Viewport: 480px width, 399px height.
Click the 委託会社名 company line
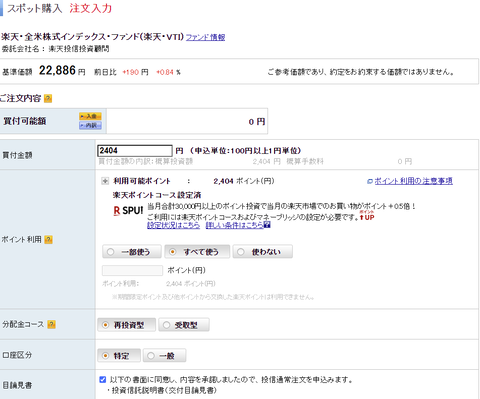click(x=55, y=49)
